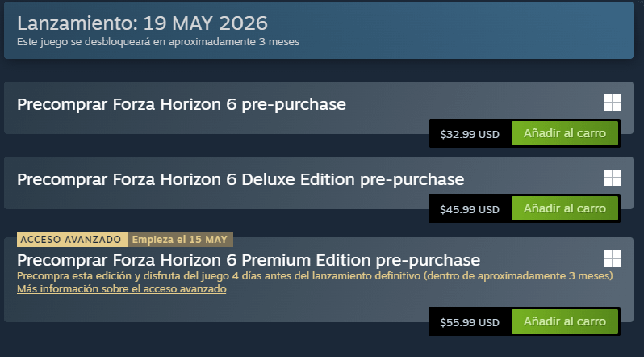
Task: Click the $55.99 USD price tag
Action: point(470,322)
